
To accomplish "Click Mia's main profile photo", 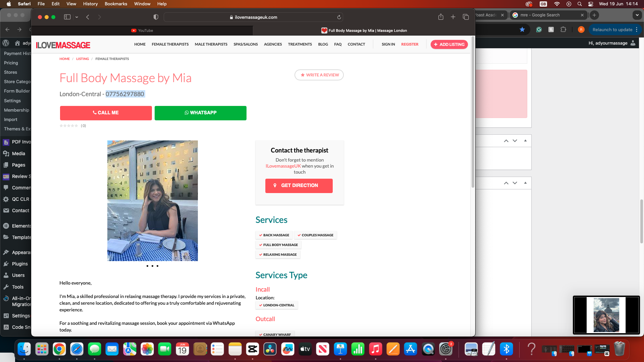I will pos(152,200).
